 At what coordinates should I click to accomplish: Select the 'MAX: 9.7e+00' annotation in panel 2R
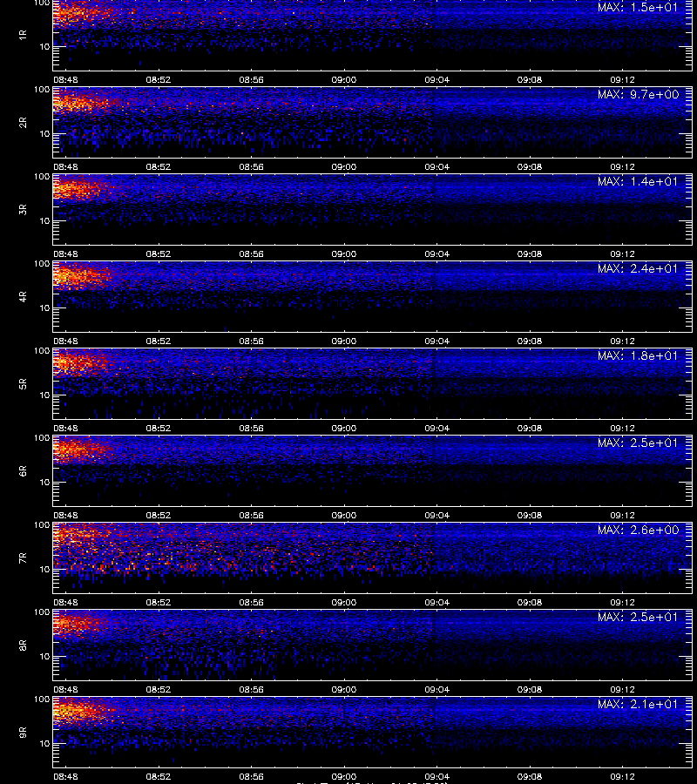[638, 94]
